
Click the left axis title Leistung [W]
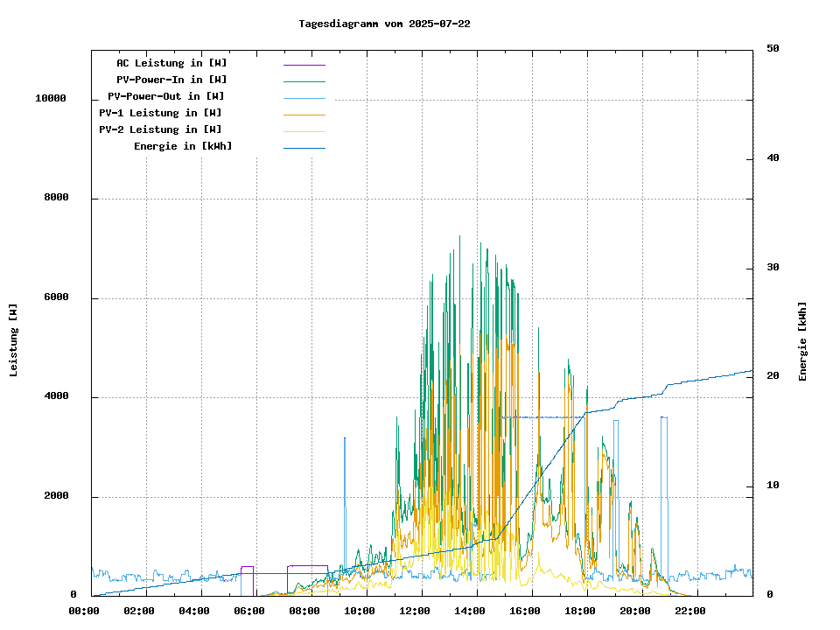[14, 340]
